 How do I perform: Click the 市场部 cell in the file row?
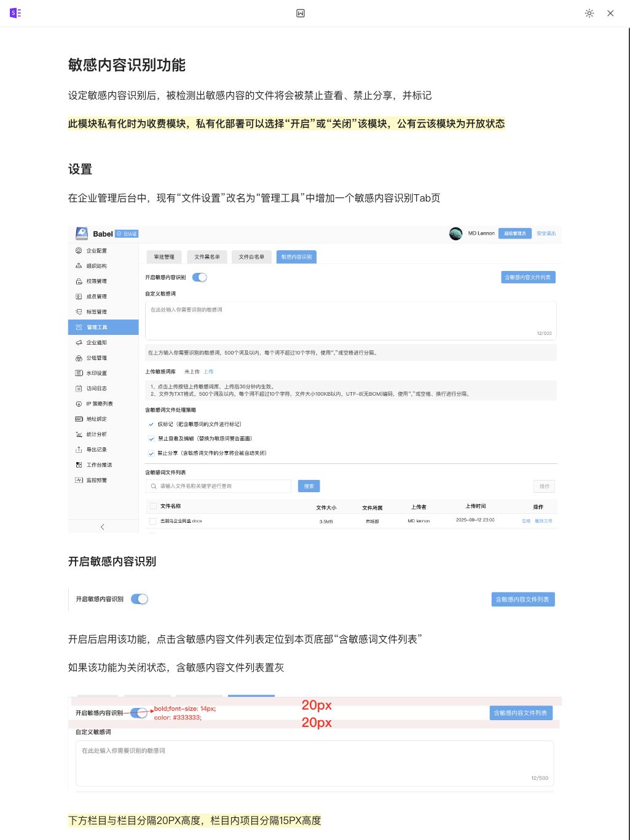pyautogui.click(x=372, y=521)
